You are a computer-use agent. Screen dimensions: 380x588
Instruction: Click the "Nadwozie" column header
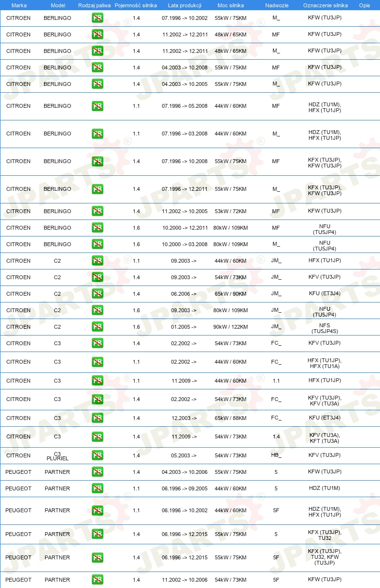pyautogui.click(x=276, y=5)
